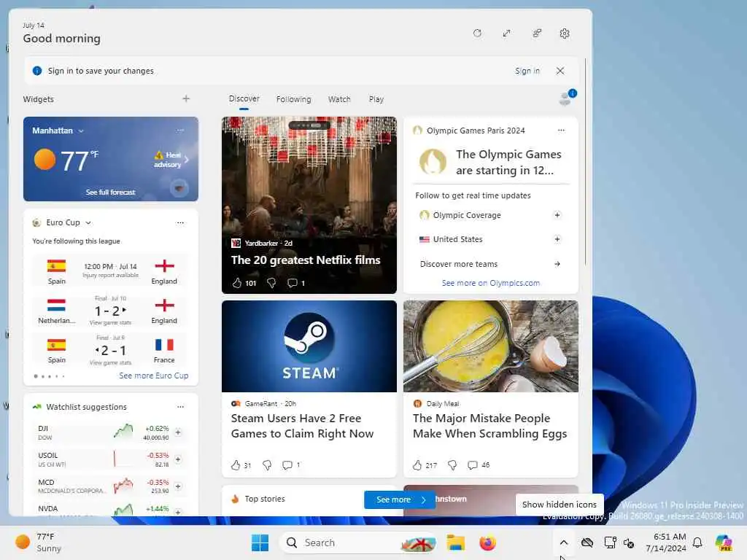Open comments on scrambling eggs article
The width and height of the screenshot is (747, 560).
click(x=479, y=465)
